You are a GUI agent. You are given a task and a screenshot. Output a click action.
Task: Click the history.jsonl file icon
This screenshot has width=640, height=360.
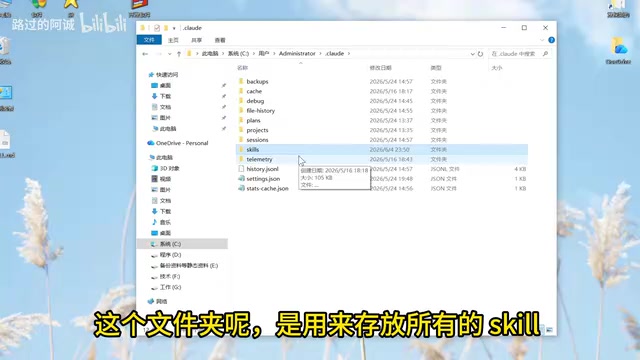point(241,169)
